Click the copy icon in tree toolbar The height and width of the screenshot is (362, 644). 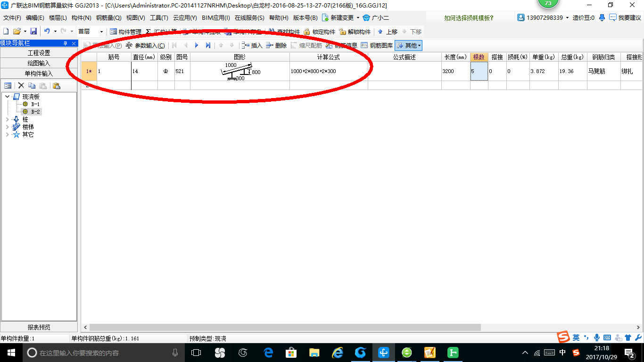(32, 86)
